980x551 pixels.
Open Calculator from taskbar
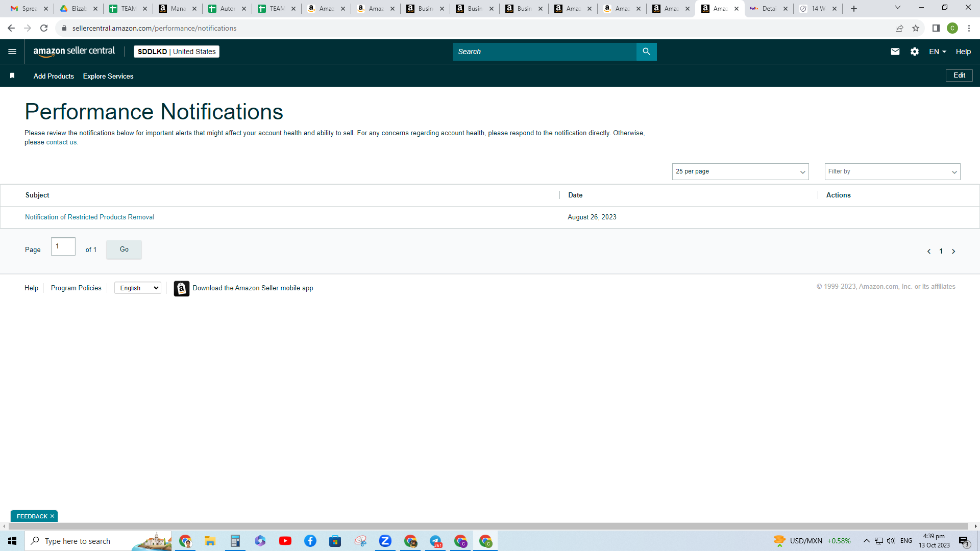pos(235,541)
